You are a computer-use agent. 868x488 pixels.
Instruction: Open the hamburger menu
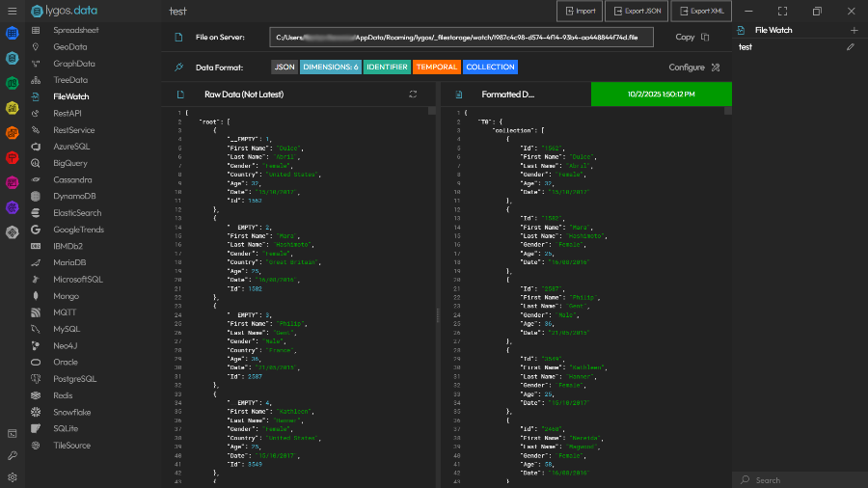tap(13, 11)
